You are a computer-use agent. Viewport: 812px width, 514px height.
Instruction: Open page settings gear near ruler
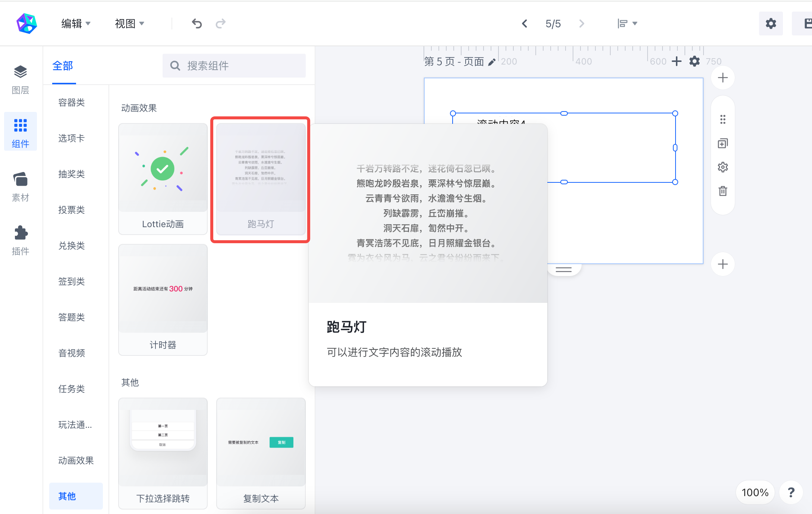pos(695,61)
